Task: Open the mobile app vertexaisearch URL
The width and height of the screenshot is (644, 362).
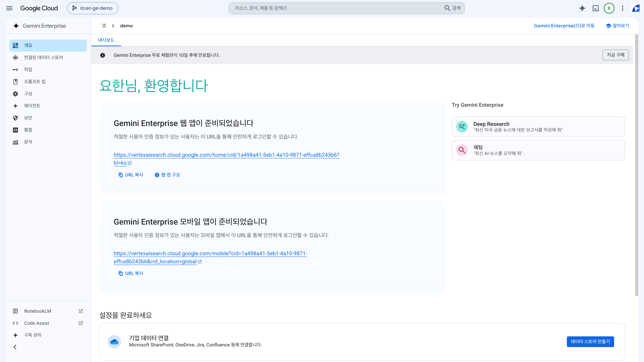Action: pyautogui.click(x=210, y=257)
